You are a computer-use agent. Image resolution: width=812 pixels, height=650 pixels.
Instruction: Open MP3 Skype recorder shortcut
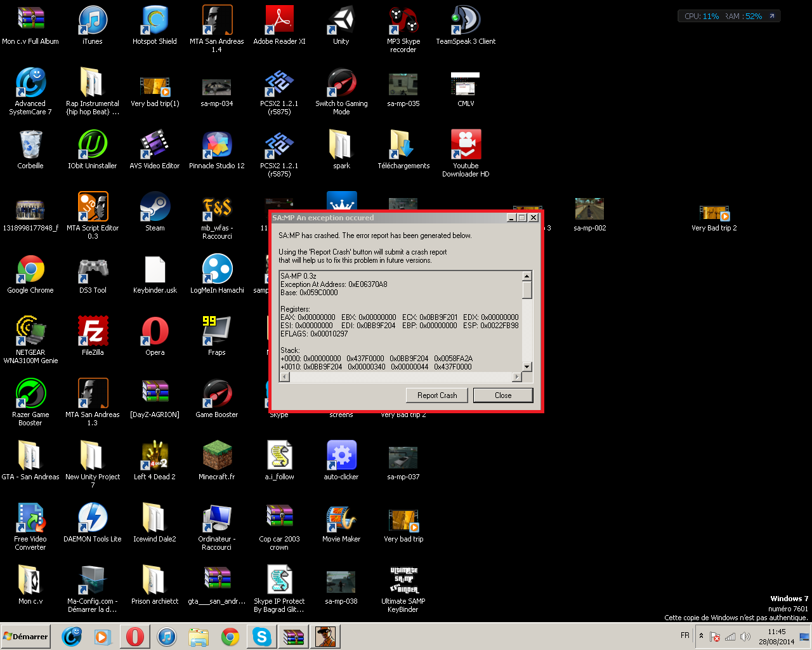(403, 29)
